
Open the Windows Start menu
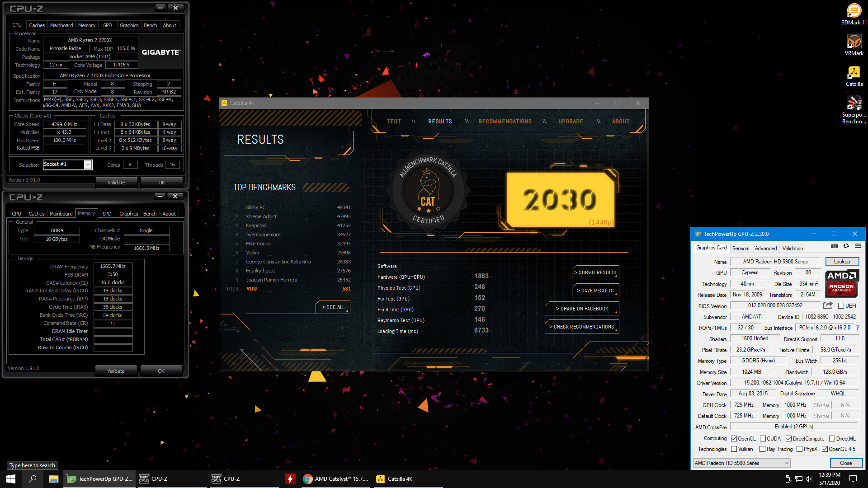[11, 479]
